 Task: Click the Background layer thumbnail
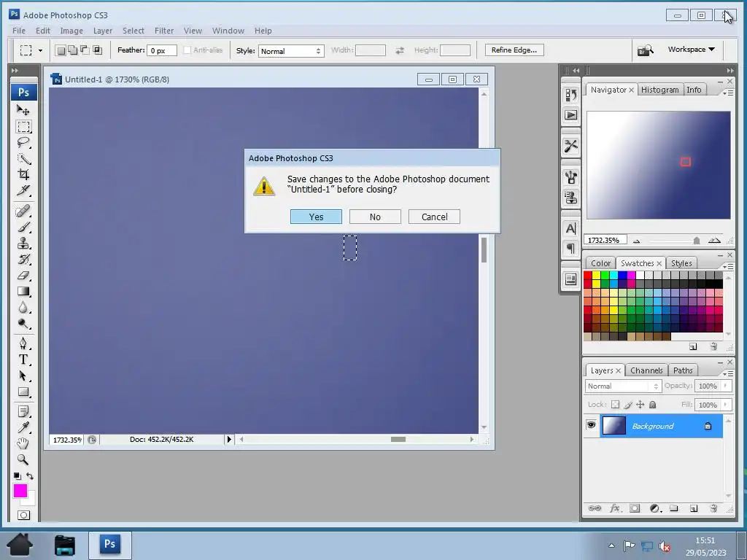tap(614, 425)
